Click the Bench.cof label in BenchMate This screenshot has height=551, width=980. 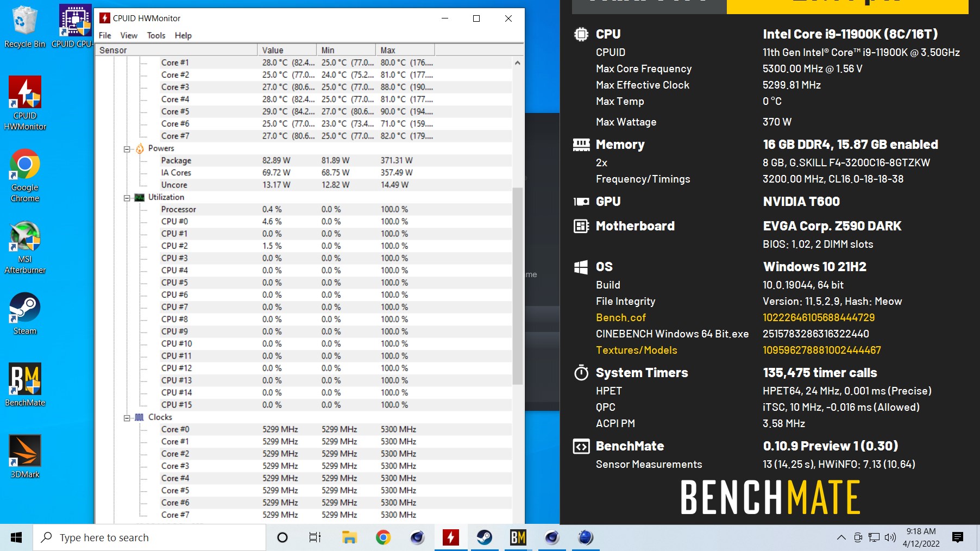click(x=621, y=317)
